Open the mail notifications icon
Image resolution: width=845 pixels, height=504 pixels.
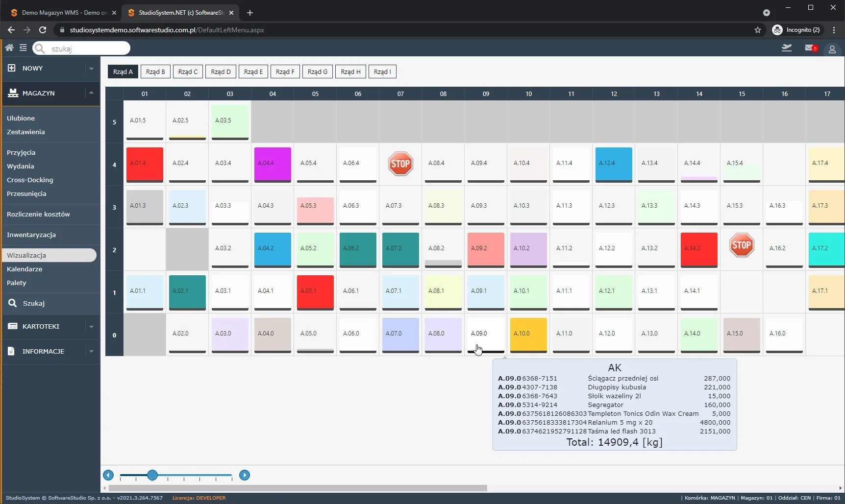[810, 48]
